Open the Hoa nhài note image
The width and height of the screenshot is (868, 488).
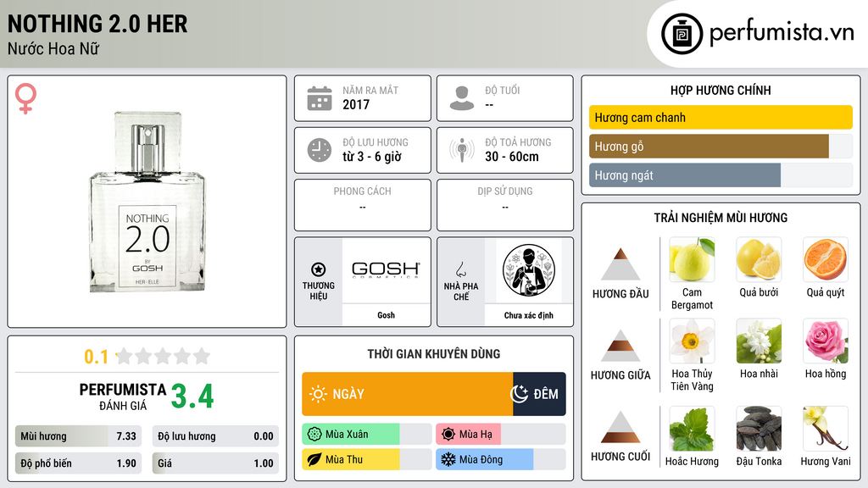coord(759,341)
